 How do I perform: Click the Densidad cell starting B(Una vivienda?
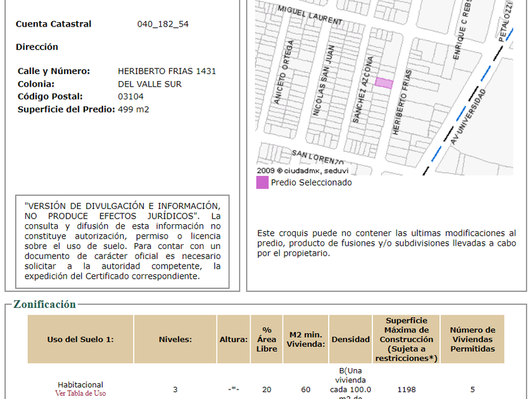tap(350, 383)
